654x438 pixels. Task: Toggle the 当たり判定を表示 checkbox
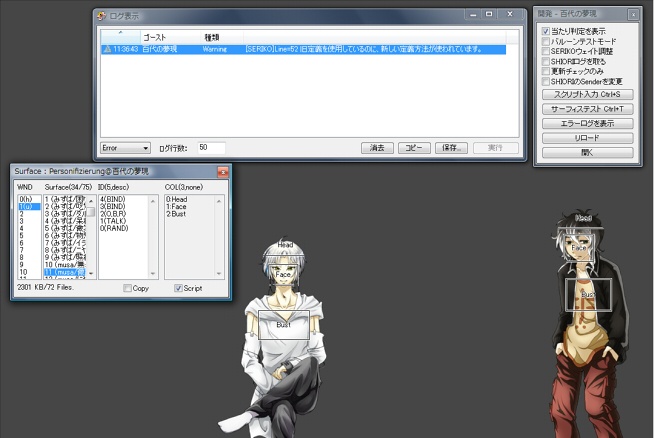546,31
